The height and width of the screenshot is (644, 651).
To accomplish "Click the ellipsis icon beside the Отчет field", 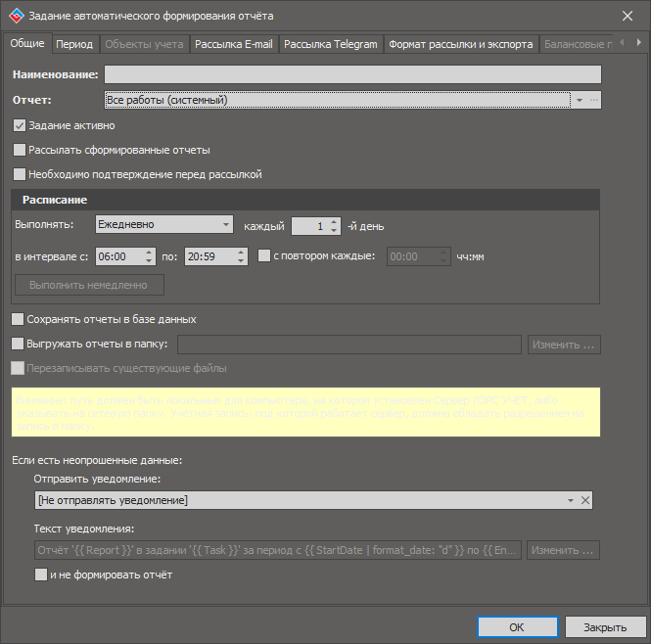I will (593, 100).
